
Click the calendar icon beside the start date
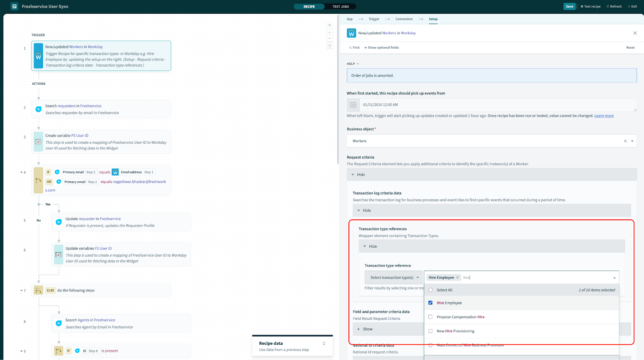coord(353,105)
